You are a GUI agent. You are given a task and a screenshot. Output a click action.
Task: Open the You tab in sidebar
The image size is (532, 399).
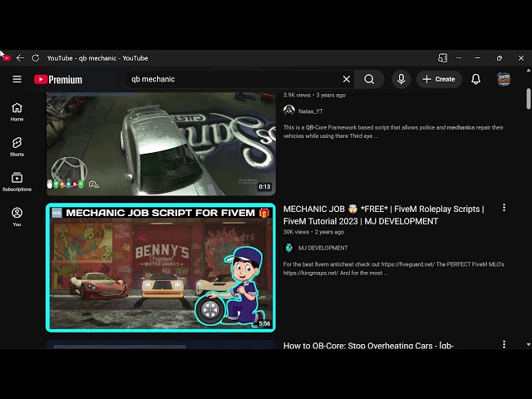point(17,216)
